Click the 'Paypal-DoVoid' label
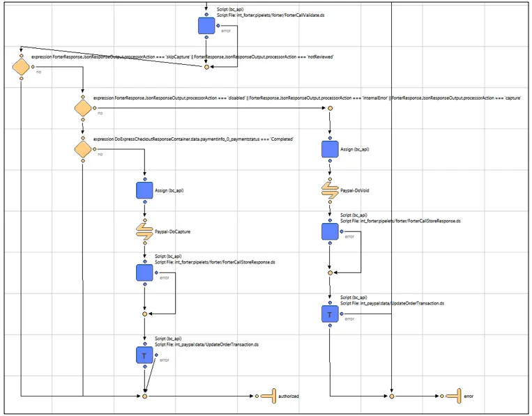Viewport: 532px width, 416px height. 355,190
